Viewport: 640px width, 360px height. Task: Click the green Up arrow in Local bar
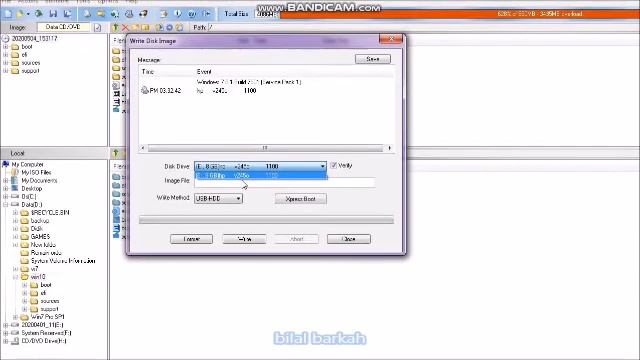116,153
